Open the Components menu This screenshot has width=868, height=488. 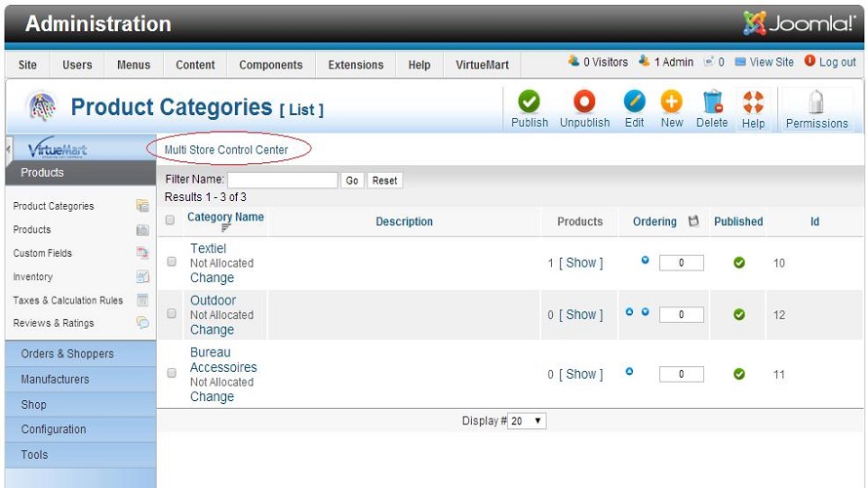coord(271,64)
